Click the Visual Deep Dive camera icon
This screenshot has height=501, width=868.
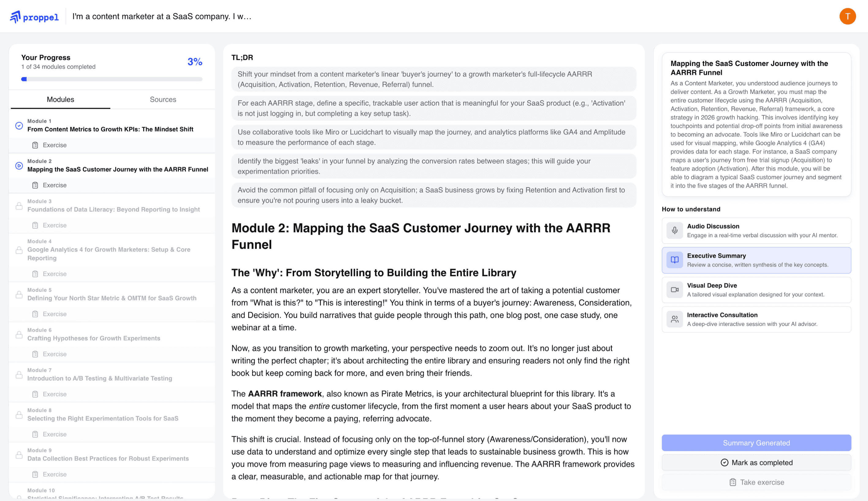pos(675,290)
